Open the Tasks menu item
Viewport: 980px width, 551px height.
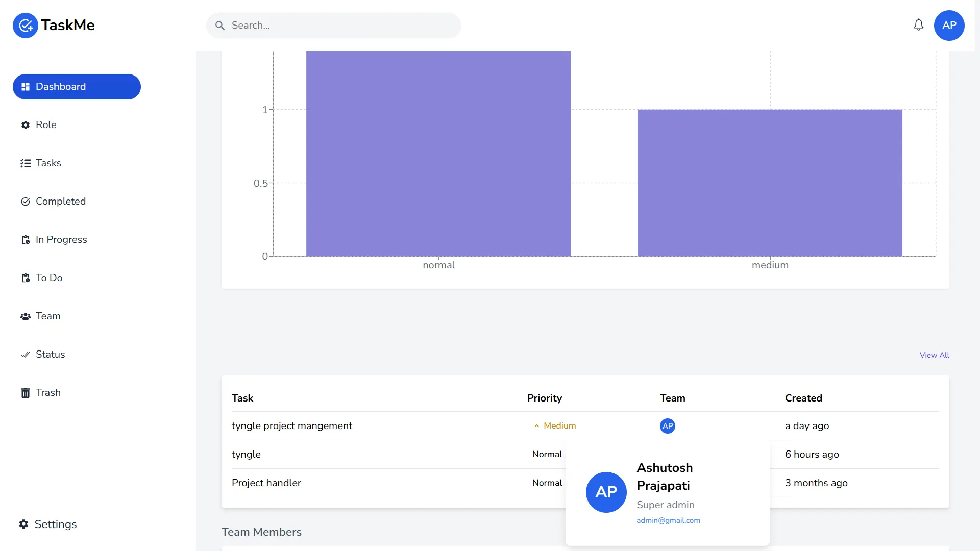[x=77, y=163]
